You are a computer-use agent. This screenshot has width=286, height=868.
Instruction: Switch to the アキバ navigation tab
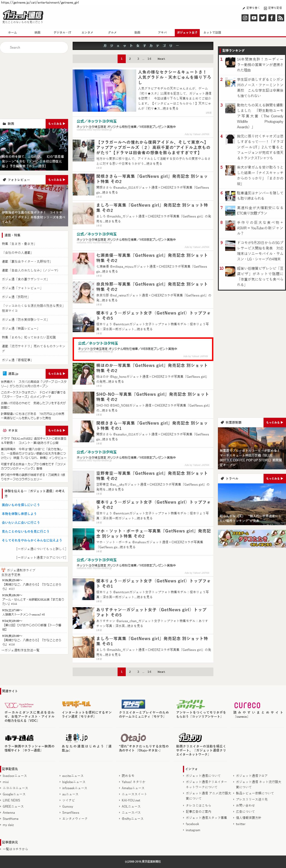click(162, 33)
